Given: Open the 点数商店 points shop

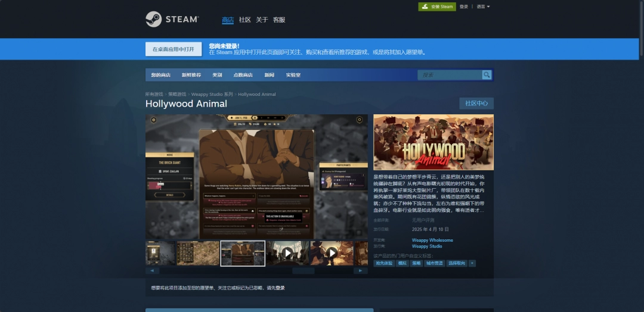Looking at the screenshot, I should click(x=243, y=75).
